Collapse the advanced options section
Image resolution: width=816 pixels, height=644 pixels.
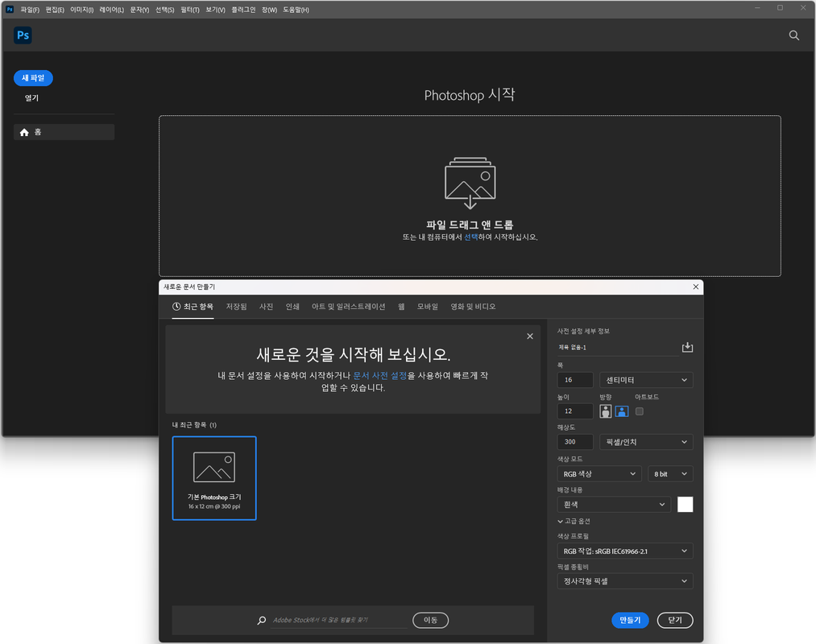pos(574,521)
